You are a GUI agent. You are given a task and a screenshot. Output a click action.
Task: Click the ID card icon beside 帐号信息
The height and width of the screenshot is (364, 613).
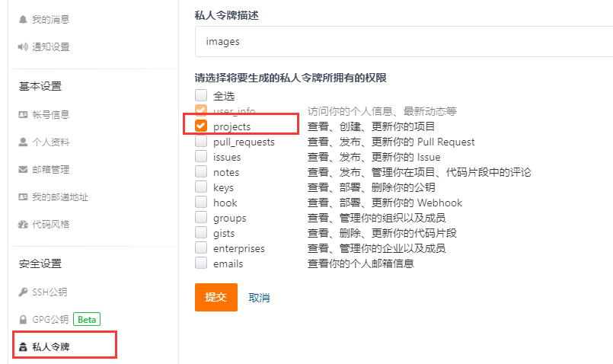click(23, 114)
